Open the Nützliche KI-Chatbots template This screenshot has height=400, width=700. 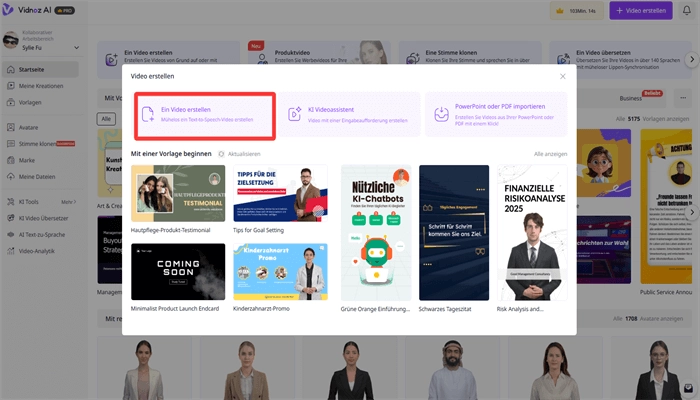click(x=376, y=233)
